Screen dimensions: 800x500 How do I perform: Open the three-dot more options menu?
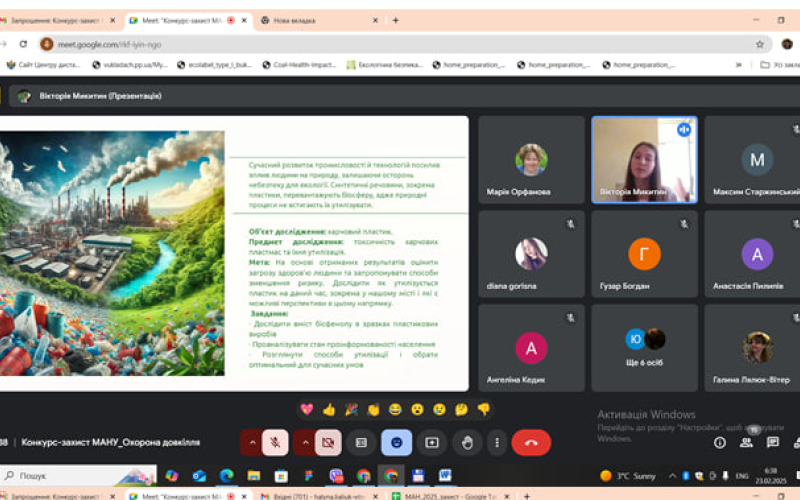tap(496, 442)
